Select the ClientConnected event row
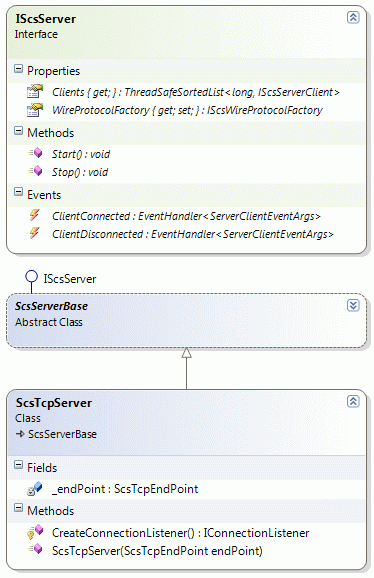Image resolution: width=374 pixels, height=578 pixels. pos(186,216)
